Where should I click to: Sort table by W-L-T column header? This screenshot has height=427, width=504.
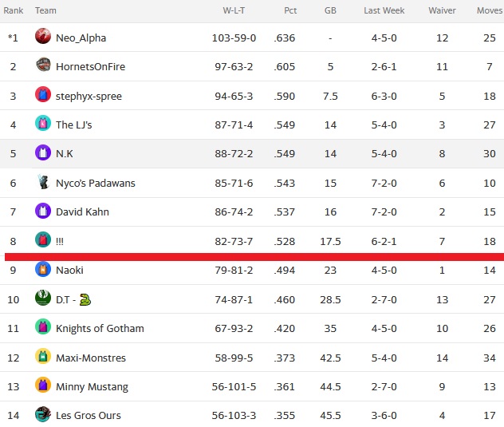[x=234, y=10]
